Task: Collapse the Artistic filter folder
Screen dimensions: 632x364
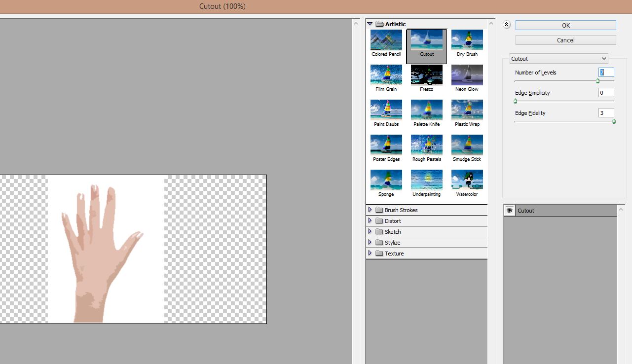Action: 370,24
